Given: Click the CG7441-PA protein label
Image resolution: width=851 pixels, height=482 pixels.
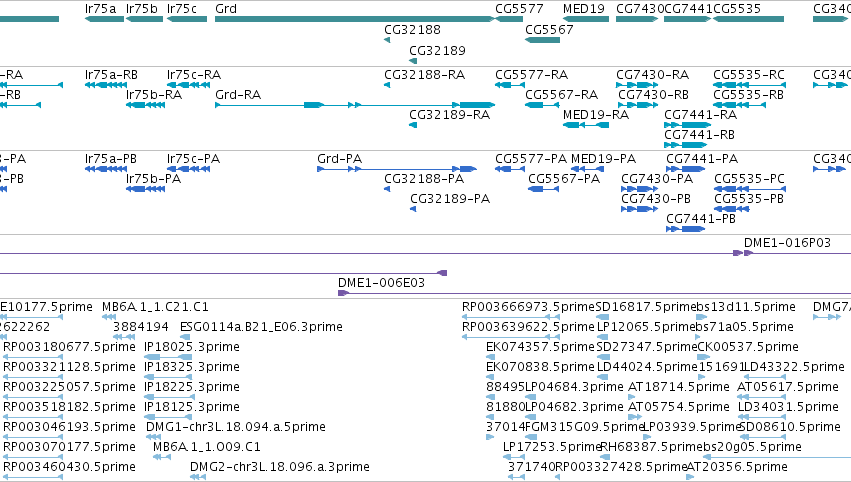Looking at the screenshot, I should (x=702, y=159).
